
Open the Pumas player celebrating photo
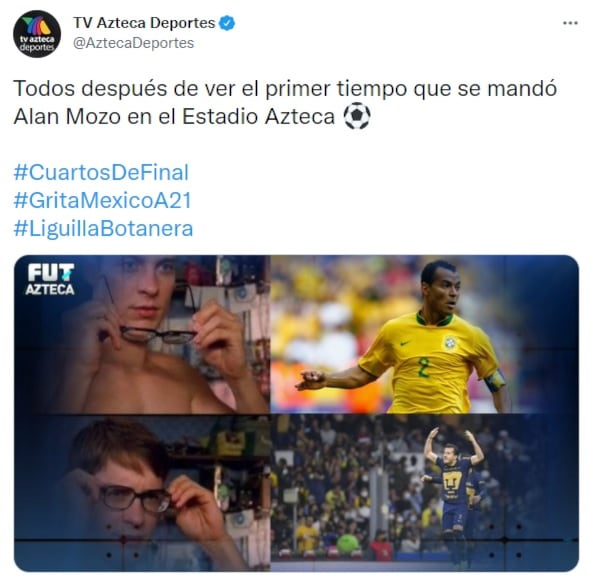click(424, 493)
